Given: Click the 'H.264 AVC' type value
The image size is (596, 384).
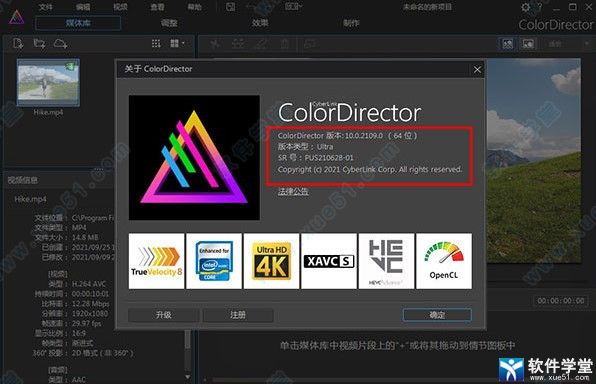Looking at the screenshot, I should pos(89,284).
